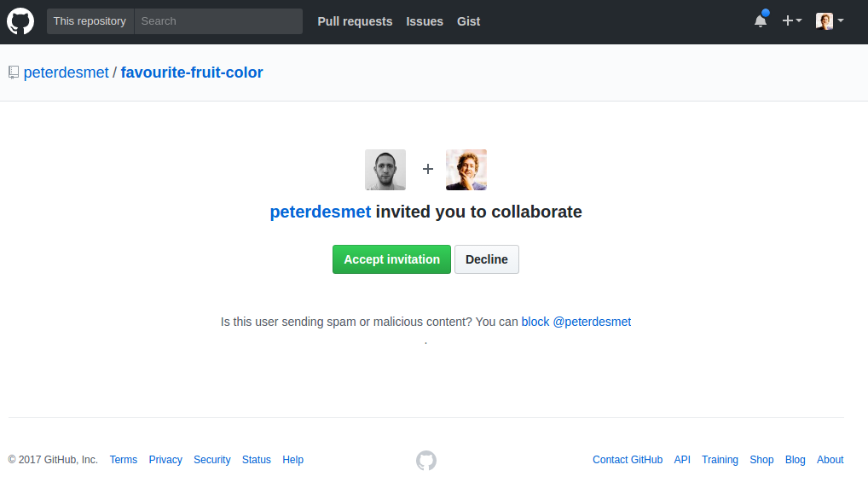This screenshot has width=868, height=488.
Task: Open the user avatar profile menu
Action: coord(830,21)
